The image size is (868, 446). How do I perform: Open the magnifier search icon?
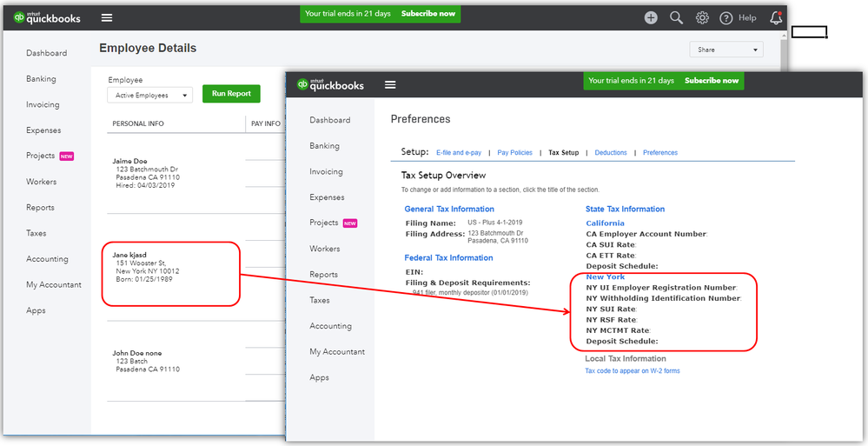click(x=677, y=17)
